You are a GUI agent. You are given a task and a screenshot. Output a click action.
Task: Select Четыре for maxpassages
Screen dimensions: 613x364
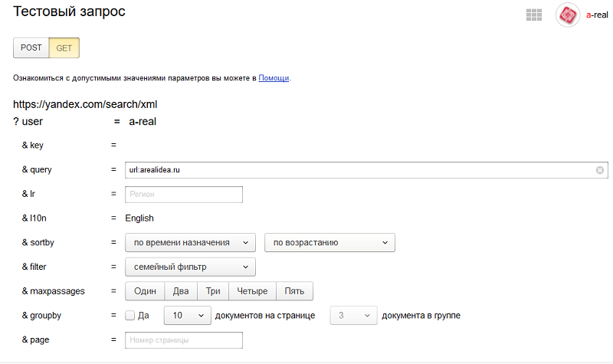tap(252, 291)
